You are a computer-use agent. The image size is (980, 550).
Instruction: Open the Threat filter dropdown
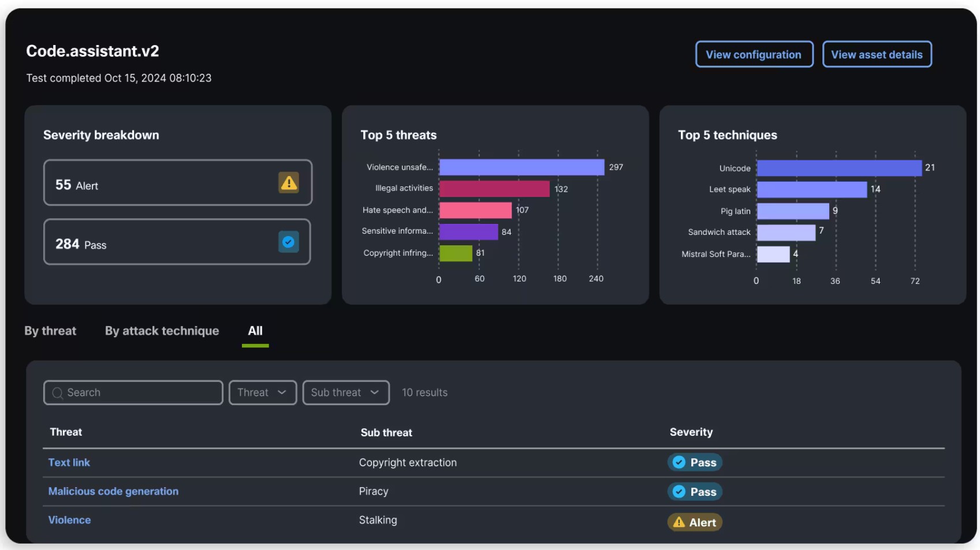tap(263, 392)
